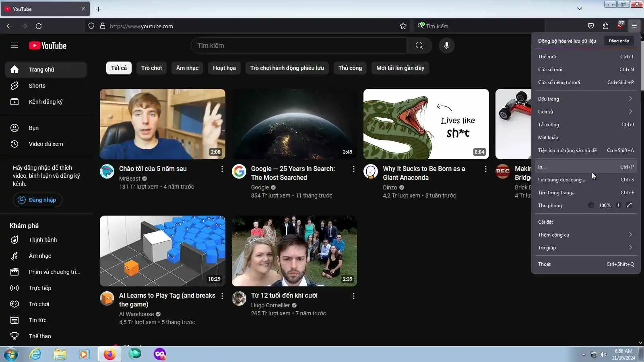
Task: Open options for Giant Anaconda video
Action: pyautogui.click(x=486, y=169)
